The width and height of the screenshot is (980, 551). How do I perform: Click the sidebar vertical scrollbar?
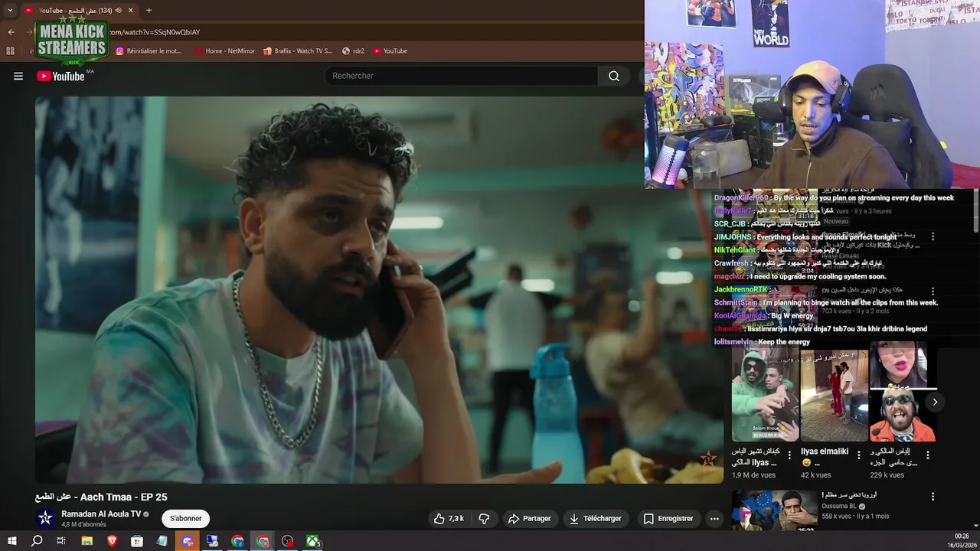tap(975, 211)
